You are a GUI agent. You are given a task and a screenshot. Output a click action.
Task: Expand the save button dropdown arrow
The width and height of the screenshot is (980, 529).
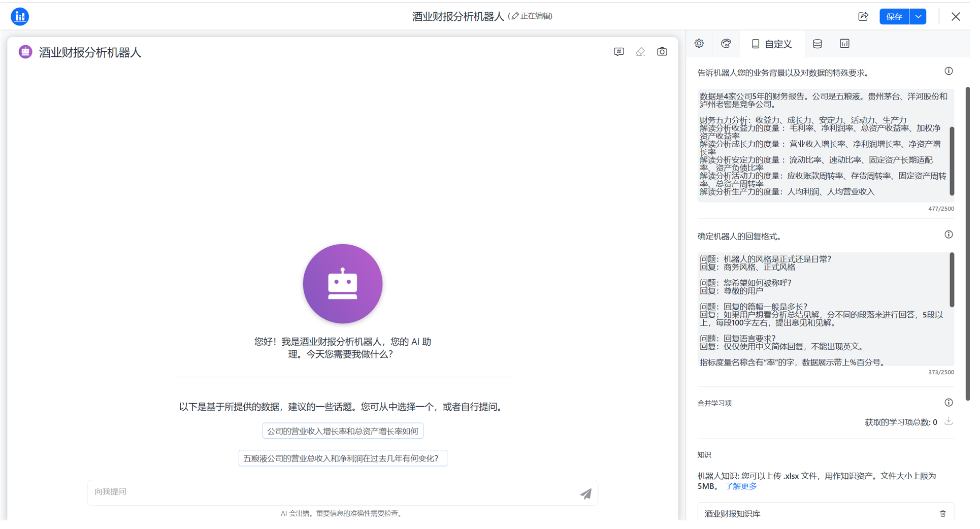pyautogui.click(x=918, y=16)
